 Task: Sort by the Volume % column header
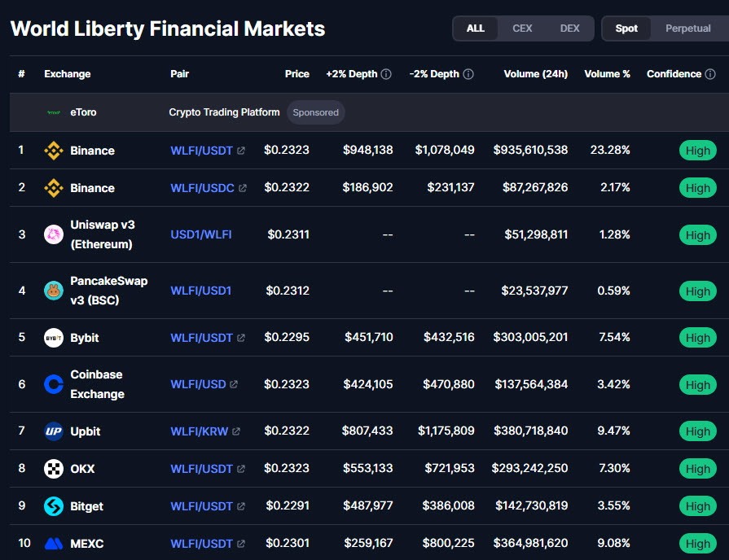click(607, 74)
